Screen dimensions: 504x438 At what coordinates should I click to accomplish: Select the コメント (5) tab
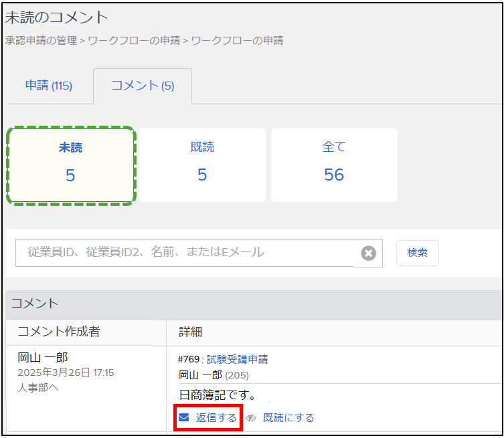(143, 86)
